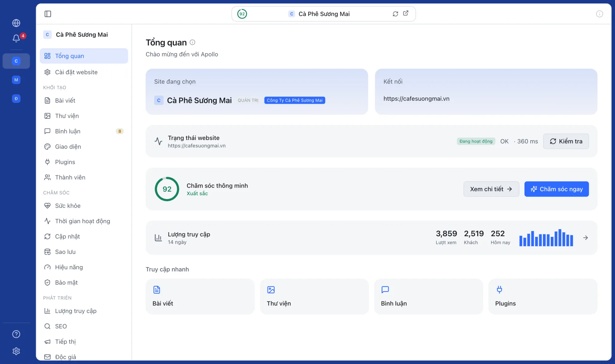615x364 pixels.
Task: Click Xem chi tiết button
Action: 491,189
